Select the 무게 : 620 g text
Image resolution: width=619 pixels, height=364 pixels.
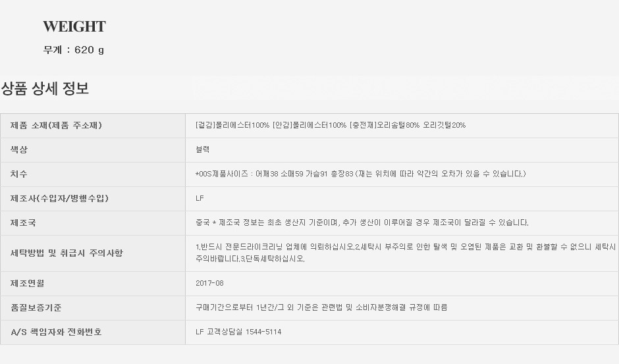pos(74,50)
